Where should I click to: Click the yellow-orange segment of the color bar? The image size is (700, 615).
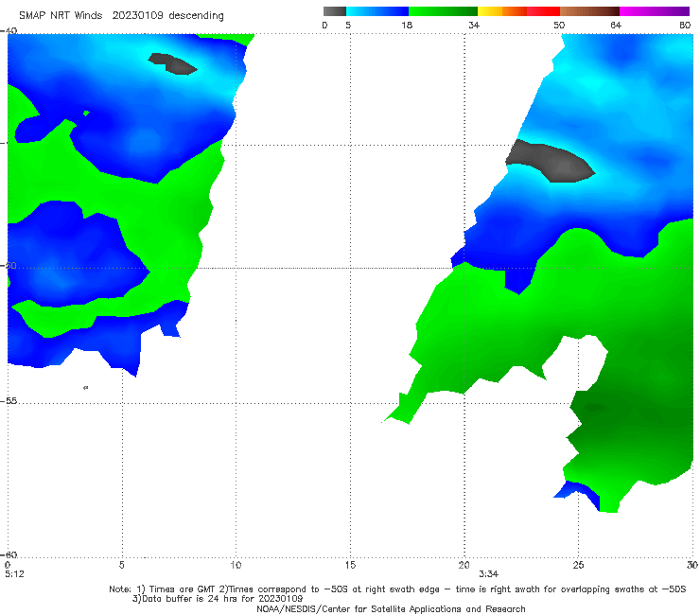pos(501,11)
